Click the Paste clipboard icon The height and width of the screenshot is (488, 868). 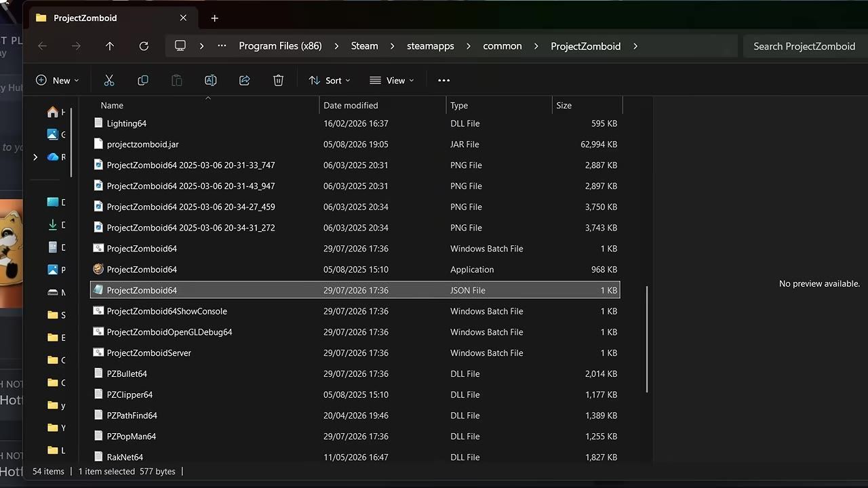(x=177, y=80)
